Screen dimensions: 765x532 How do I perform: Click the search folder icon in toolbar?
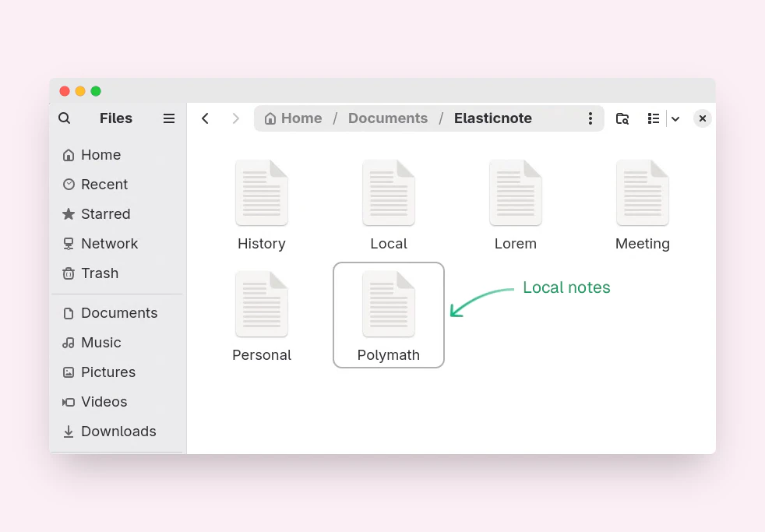pos(622,118)
